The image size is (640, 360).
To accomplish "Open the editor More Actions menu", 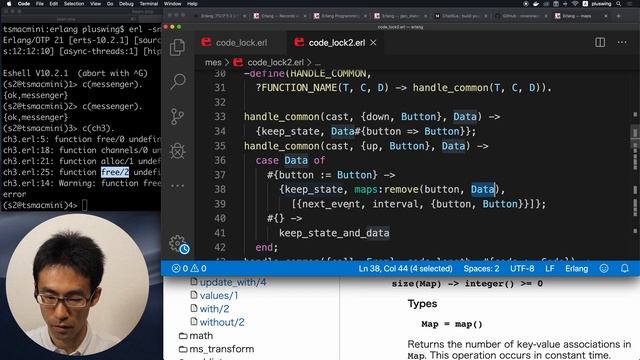I will 622,42.
